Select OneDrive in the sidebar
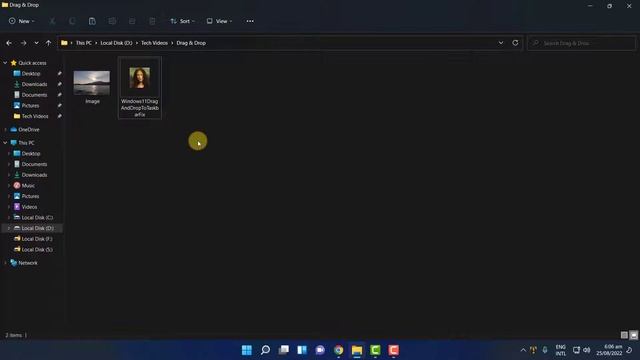Image resolution: width=640 pixels, height=360 pixels. point(29,129)
